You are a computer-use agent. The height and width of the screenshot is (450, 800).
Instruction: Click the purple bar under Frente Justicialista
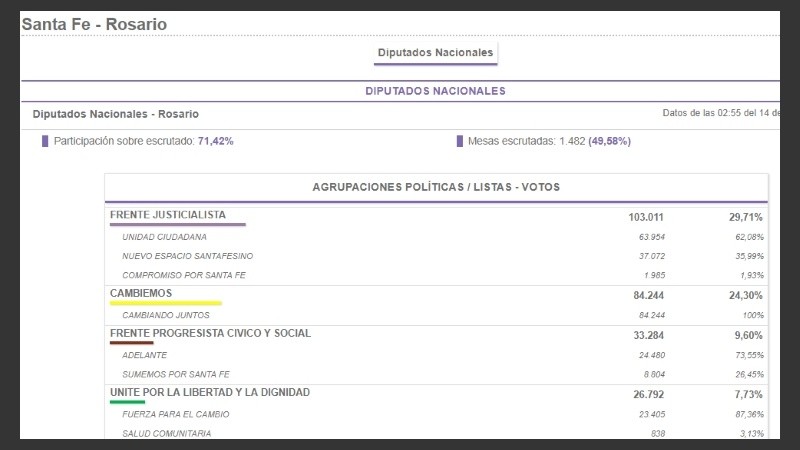176,225
